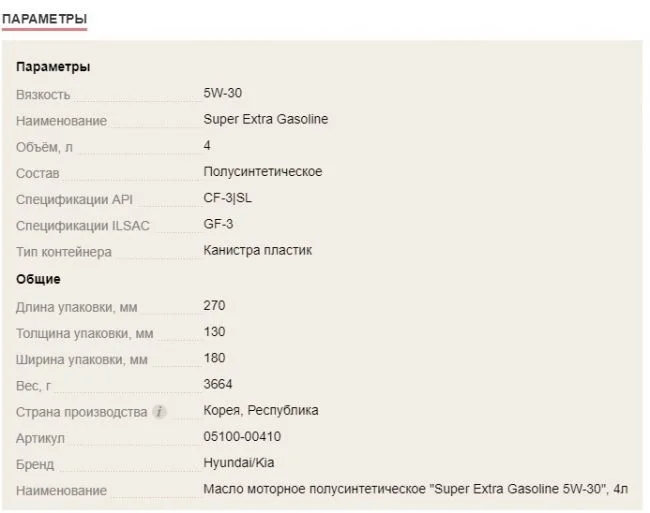This screenshot has height=513, width=650.
Task: Click the weight value 3664
Action: [219, 384]
